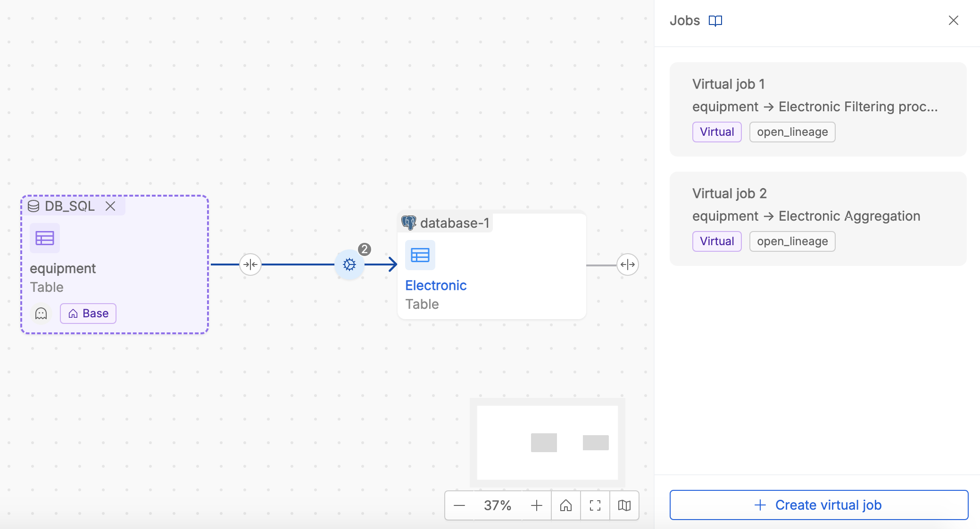Click the equipment → Electronic Filtering proc... text

tap(815, 107)
